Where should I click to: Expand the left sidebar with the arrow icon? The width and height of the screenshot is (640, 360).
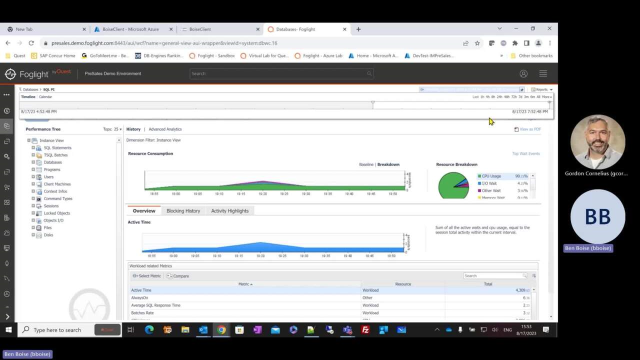[x=7, y=316]
